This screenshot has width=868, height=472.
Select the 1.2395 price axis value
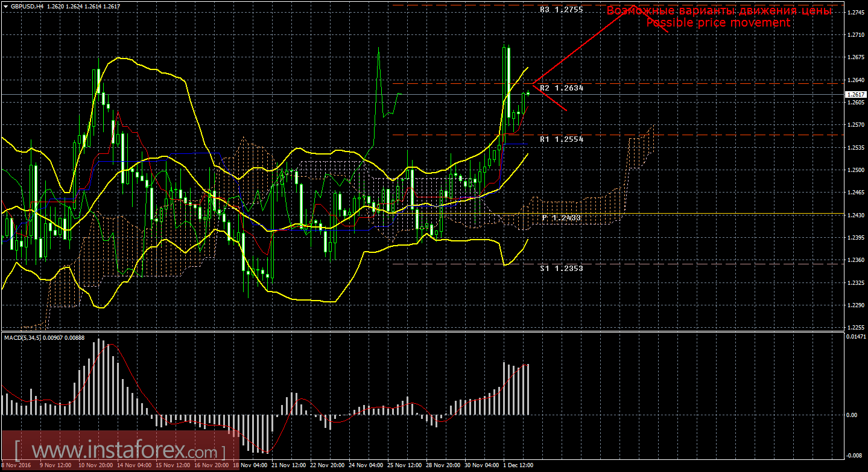tap(856, 238)
